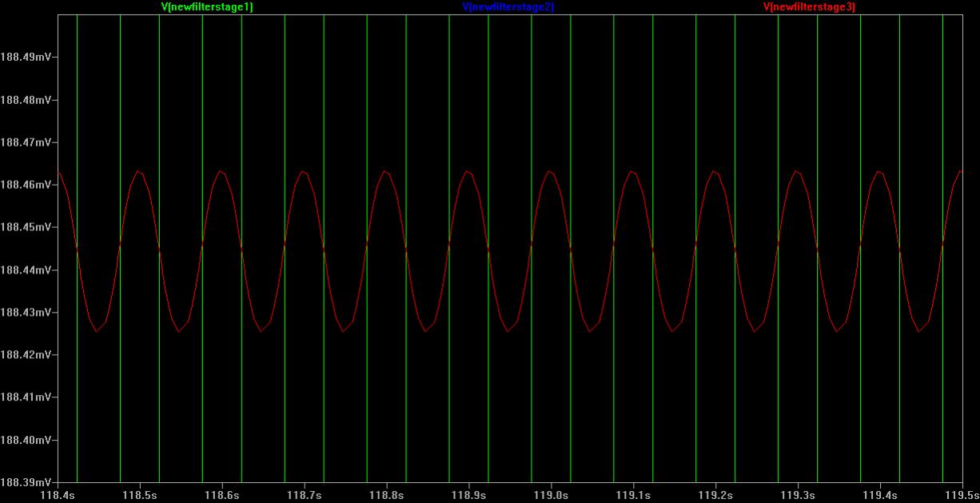Select the V(newfilterstage3) trace label
Viewport: 980px width, 503px height.
[x=809, y=6]
